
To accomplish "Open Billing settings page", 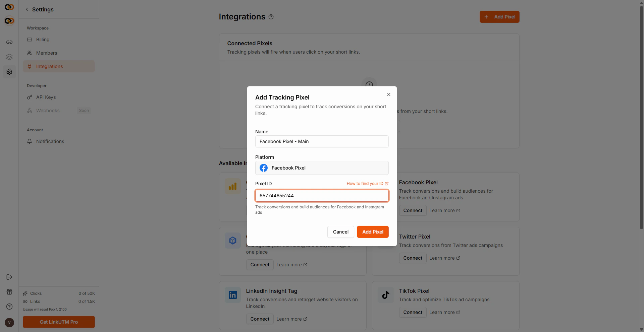I will point(59,40).
